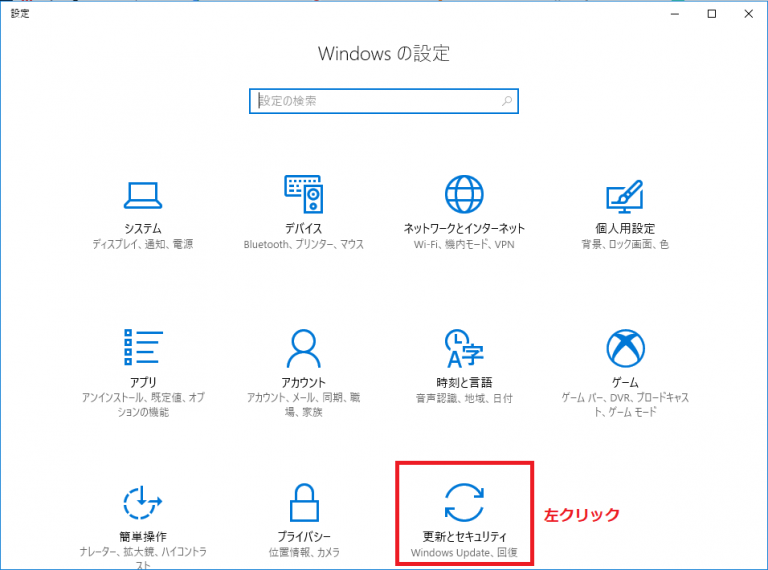Click the 音声認識、地域、日付 description
The image size is (768, 570).
pyautogui.click(x=464, y=398)
